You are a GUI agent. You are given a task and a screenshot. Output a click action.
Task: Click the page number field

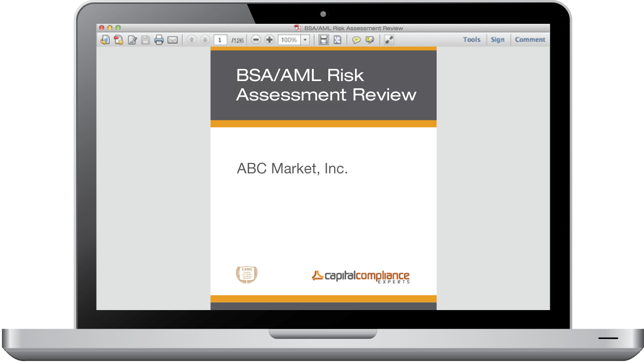coord(221,40)
